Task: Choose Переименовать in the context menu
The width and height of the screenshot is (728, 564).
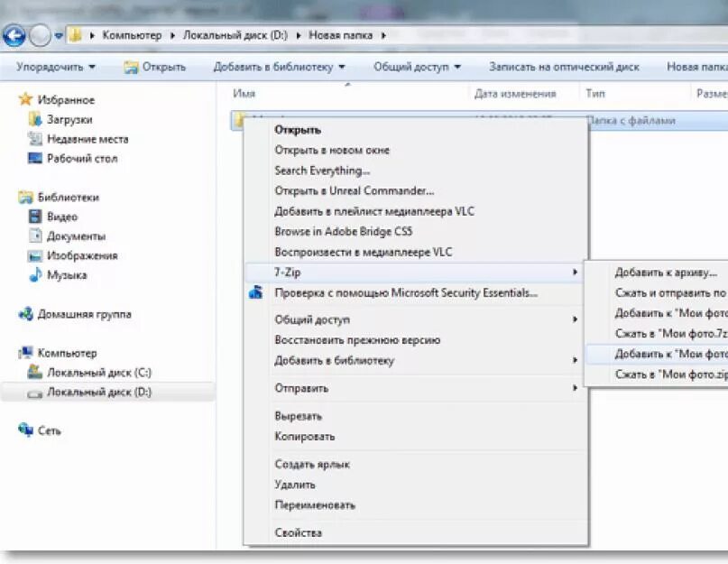Action: [x=415, y=505]
